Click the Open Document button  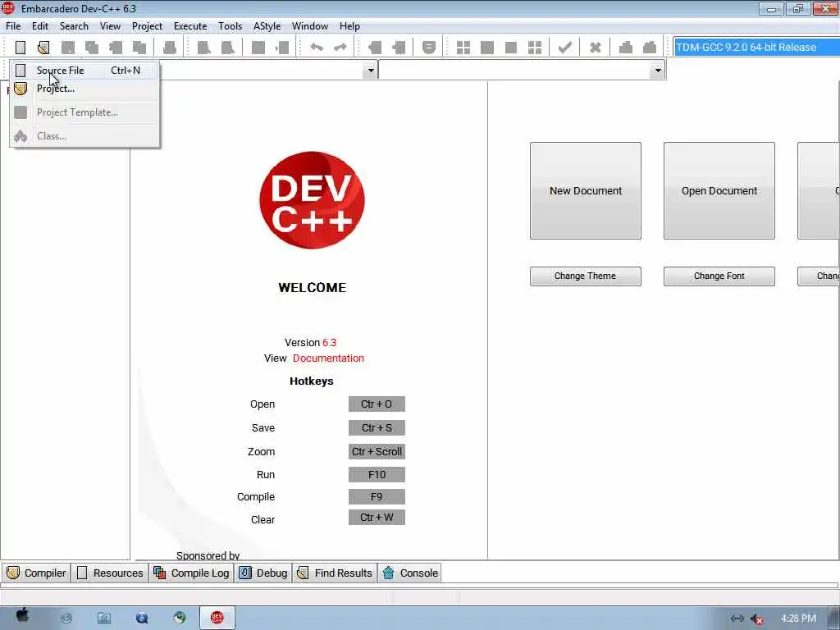pos(719,190)
